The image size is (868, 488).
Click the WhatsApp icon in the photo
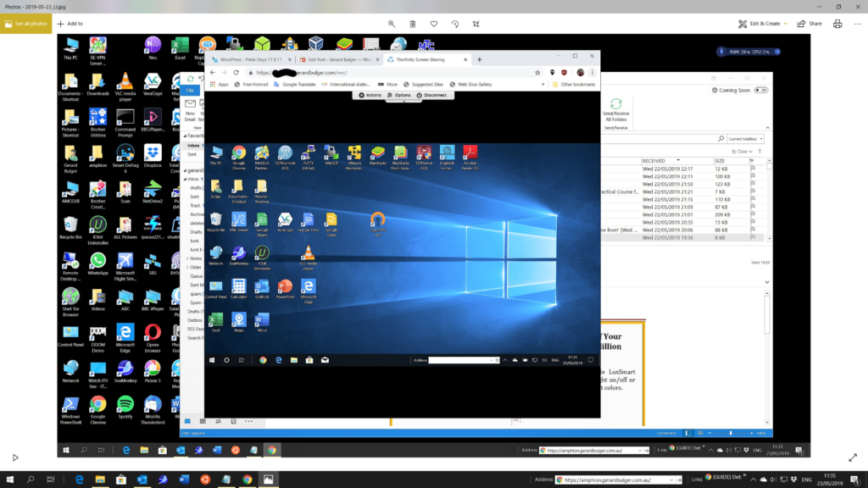click(x=98, y=264)
